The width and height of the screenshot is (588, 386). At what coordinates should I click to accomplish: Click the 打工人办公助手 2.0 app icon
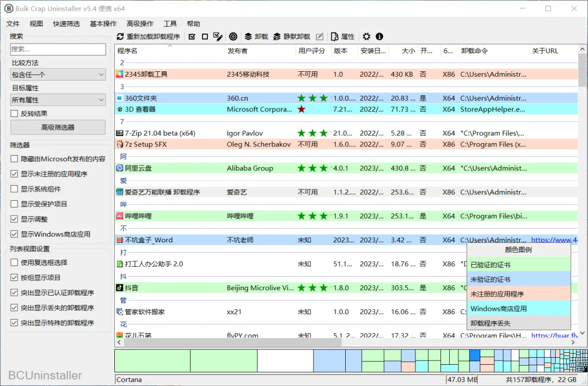[120, 264]
